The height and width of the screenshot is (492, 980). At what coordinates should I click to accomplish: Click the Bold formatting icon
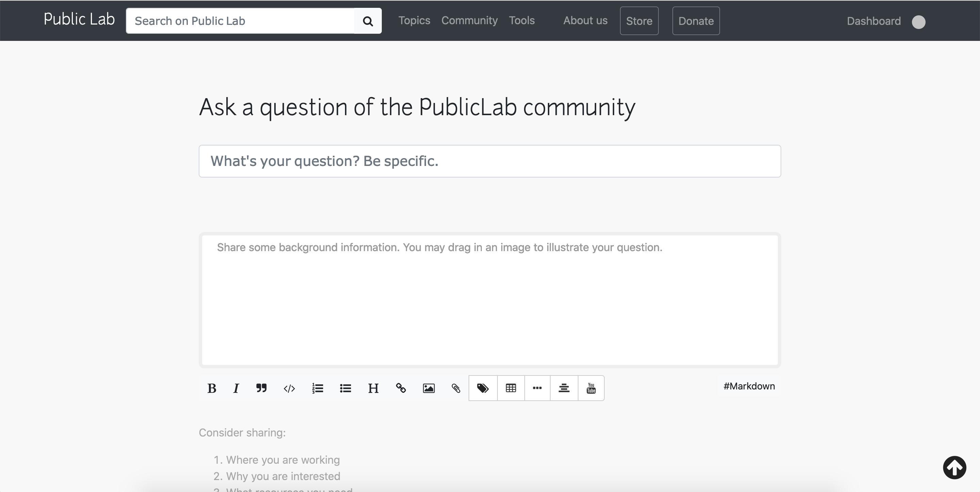coord(212,388)
